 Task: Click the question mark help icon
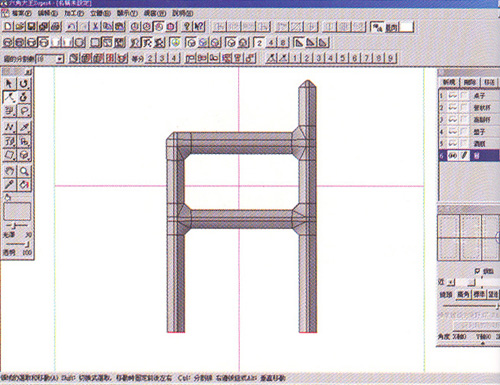click(188, 27)
